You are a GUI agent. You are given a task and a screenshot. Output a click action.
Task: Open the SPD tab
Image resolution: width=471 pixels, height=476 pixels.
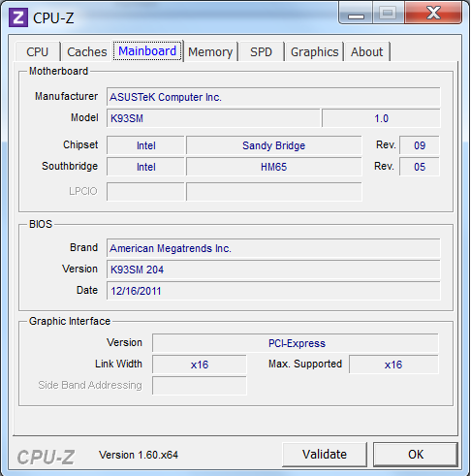tap(262, 51)
